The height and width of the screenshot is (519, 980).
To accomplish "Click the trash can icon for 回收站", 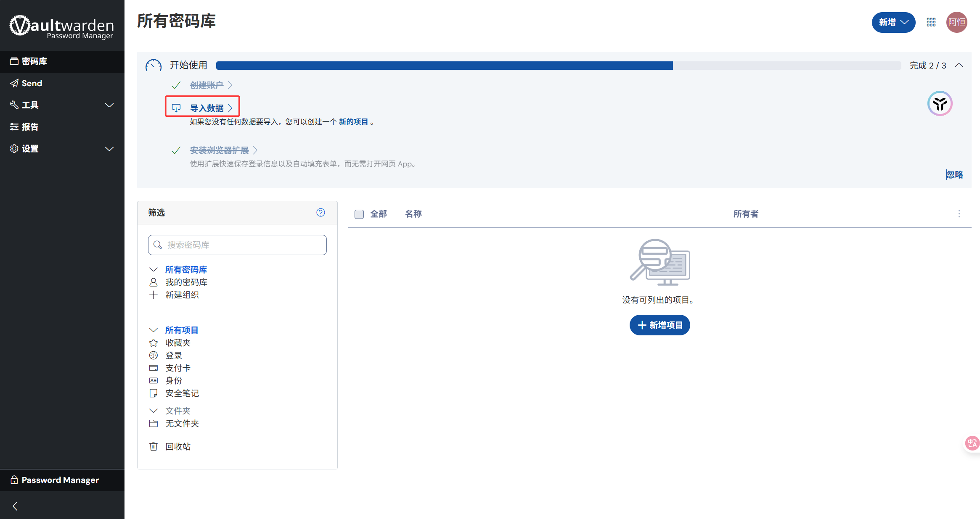I will (154, 447).
